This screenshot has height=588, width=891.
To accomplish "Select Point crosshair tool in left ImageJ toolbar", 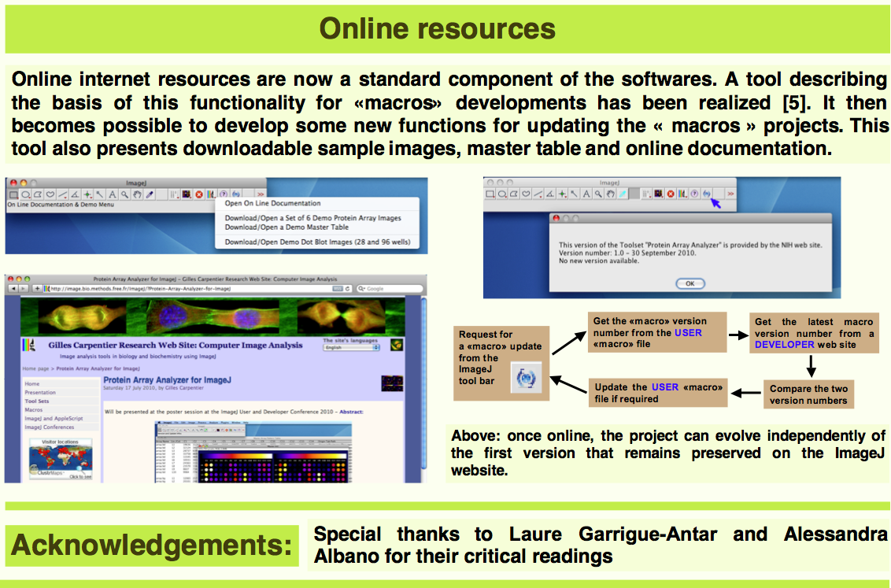I will coord(87,194).
